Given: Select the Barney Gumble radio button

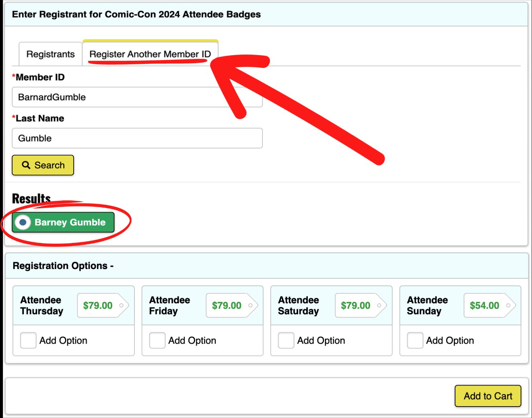Looking at the screenshot, I should 23,222.
